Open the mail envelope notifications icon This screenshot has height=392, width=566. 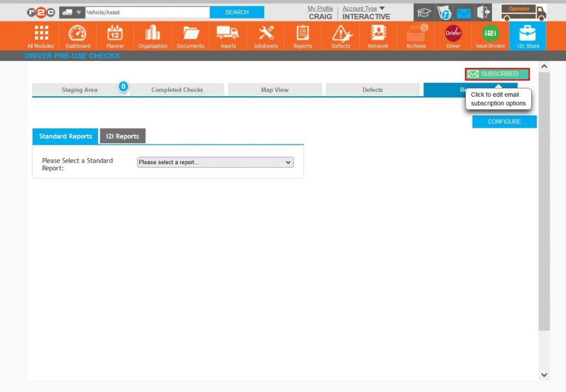pyautogui.click(x=463, y=12)
